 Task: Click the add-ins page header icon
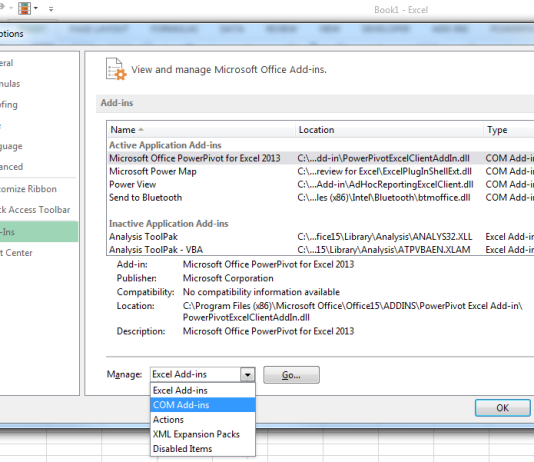116,69
